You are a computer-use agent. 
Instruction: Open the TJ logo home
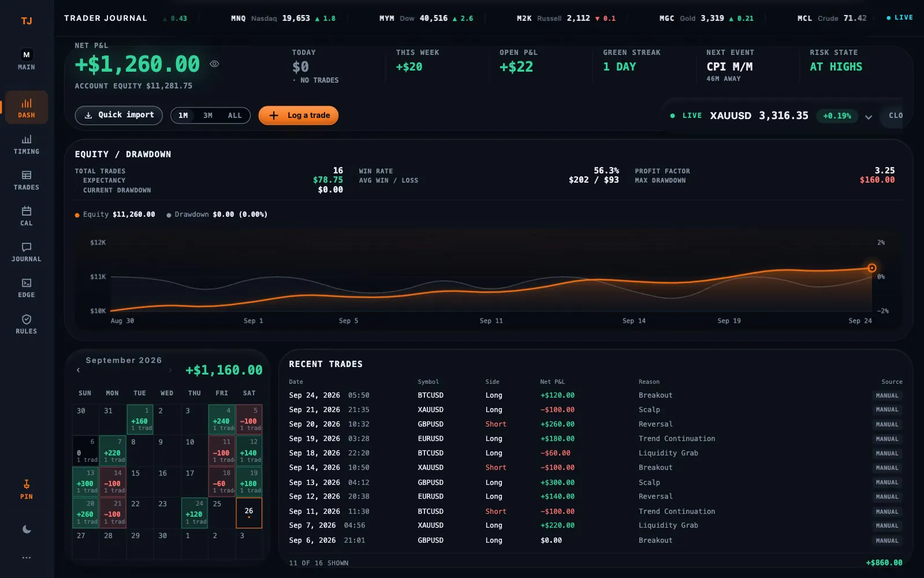(27, 21)
